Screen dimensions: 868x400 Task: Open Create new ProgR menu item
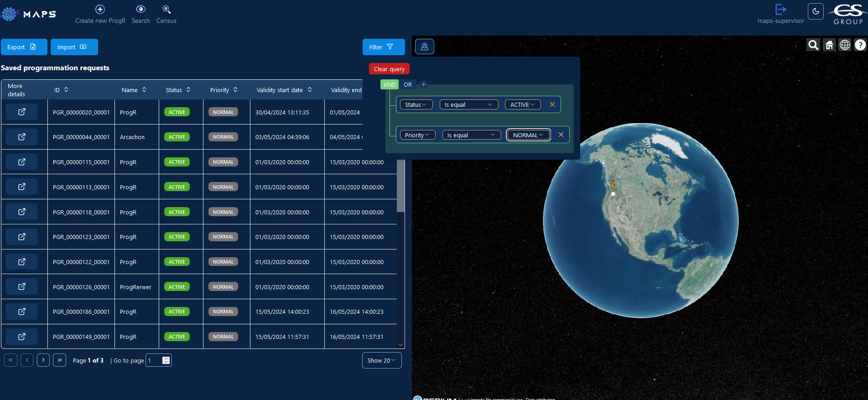(x=100, y=14)
